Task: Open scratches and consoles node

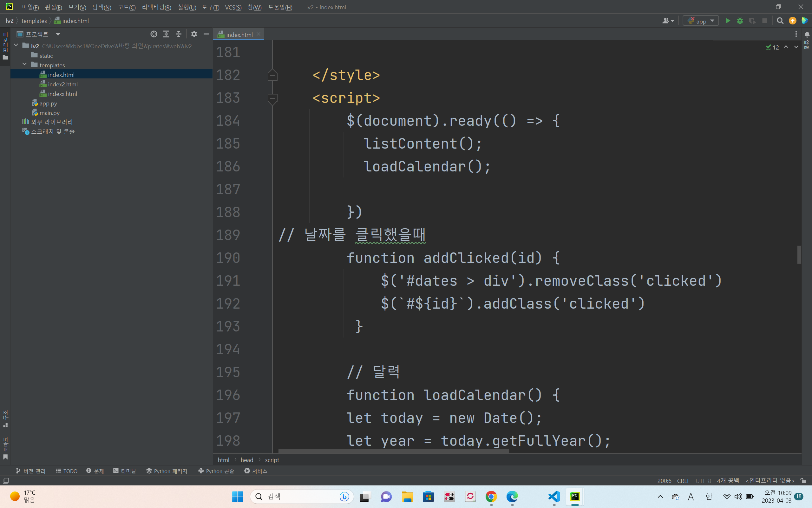Action: (x=53, y=131)
